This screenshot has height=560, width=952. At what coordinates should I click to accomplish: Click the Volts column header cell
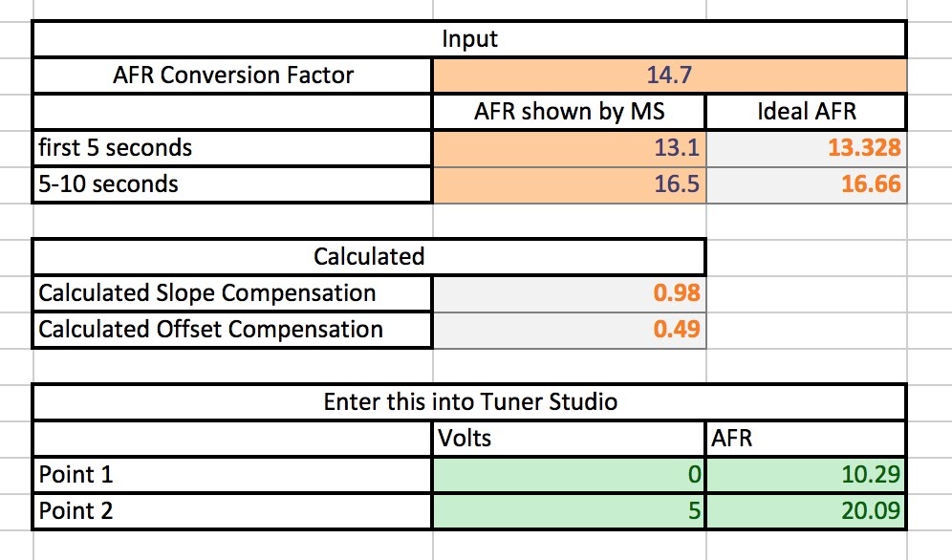(569, 438)
